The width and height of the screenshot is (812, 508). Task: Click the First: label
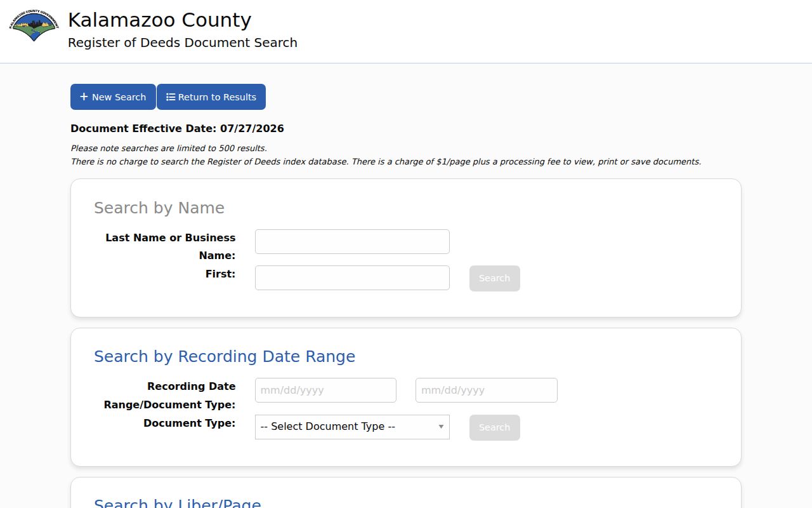[x=220, y=274]
